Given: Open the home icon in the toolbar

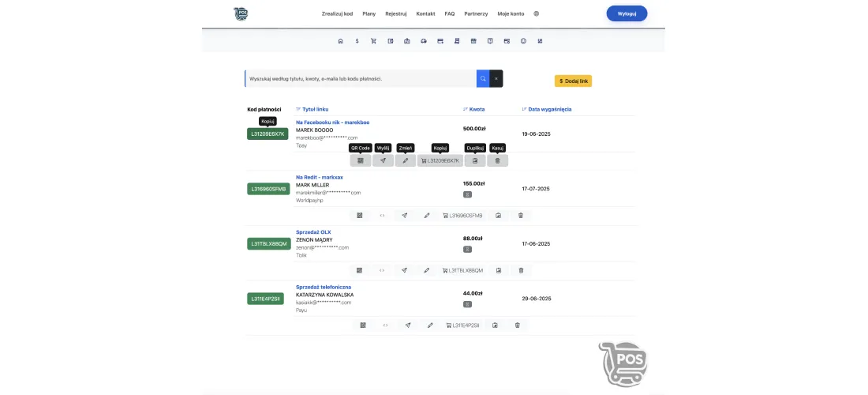Looking at the screenshot, I should [x=340, y=41].
